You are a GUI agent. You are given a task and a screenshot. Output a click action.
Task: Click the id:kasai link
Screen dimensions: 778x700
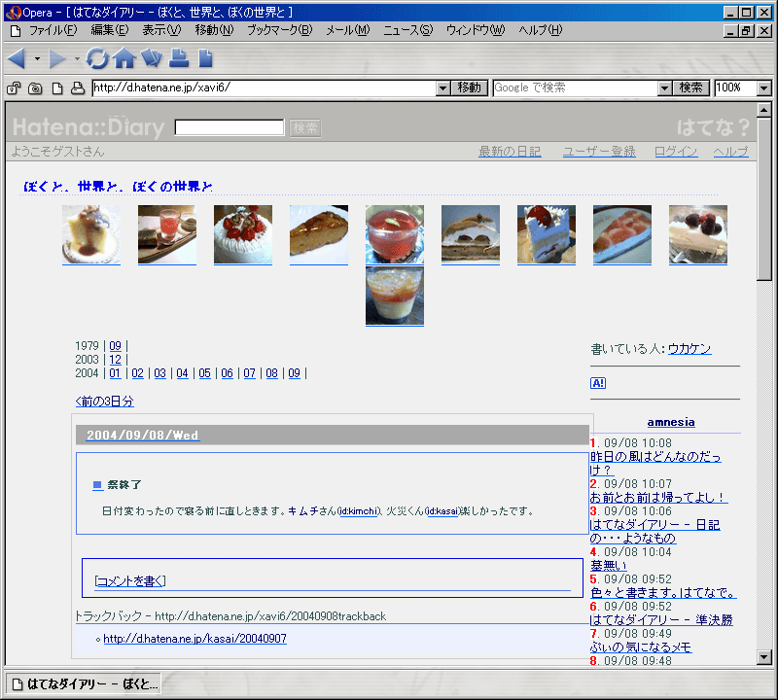tap(442, 511)
